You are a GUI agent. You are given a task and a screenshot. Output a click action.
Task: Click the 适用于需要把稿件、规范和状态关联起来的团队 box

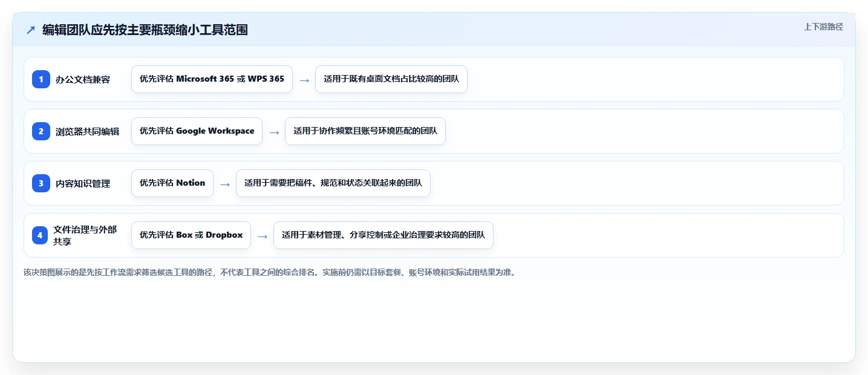pos(333,183)
